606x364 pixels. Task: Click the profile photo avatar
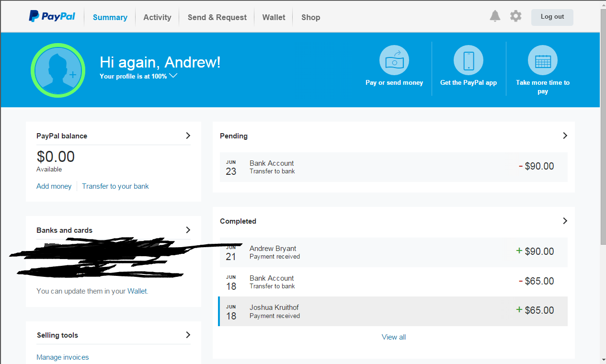tap(58, 70)
